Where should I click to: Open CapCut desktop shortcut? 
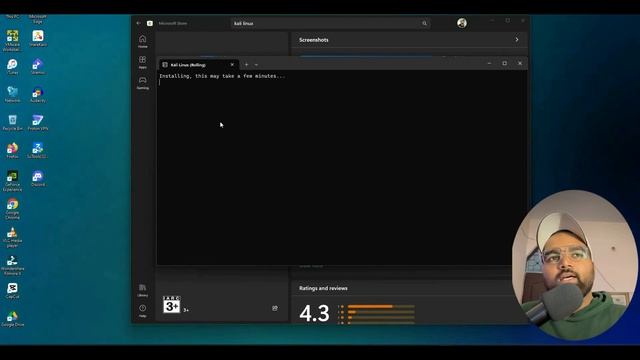[x=12, y=291]
